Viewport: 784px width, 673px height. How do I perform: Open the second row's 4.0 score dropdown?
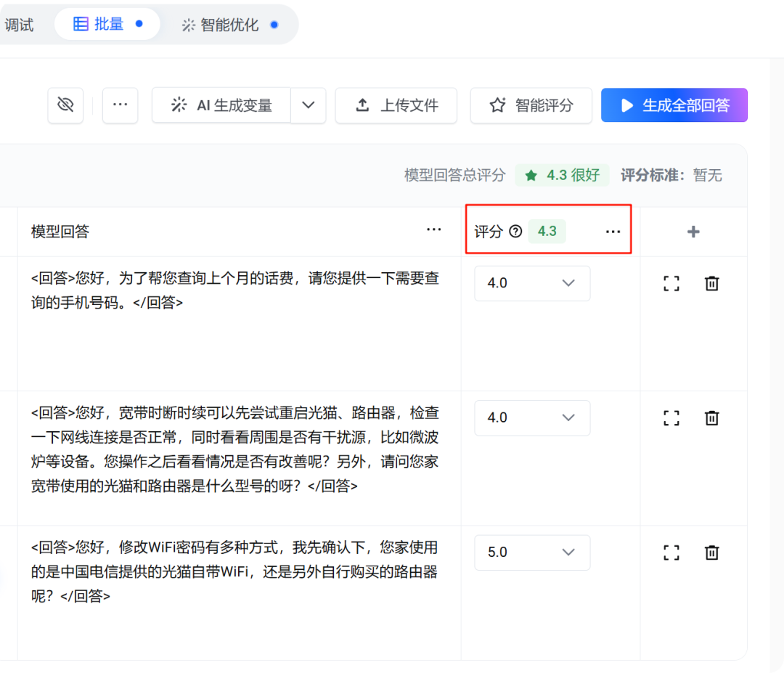coord(532,418)
